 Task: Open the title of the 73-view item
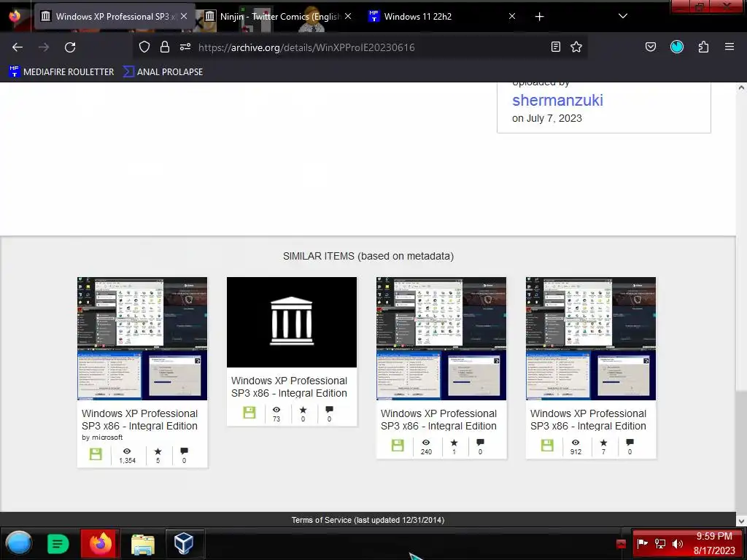click(x=289, y=386)
